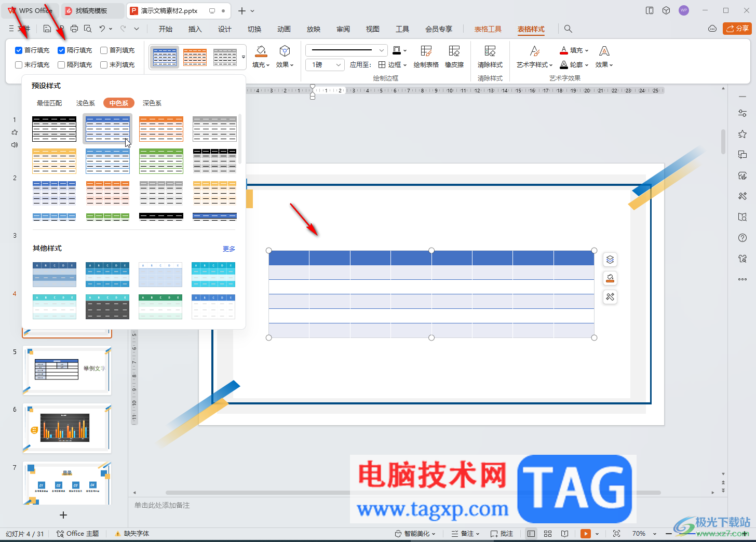This screenshot has height=542, width=756.
Task: Choose the orange medium table style preset
Action: point(161,129)
